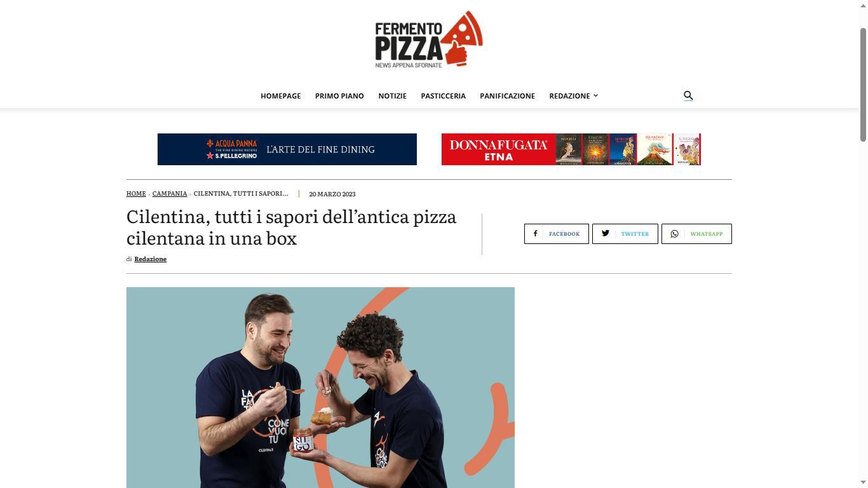
Task: Open the Redazione author link
Action: [151, 259]
